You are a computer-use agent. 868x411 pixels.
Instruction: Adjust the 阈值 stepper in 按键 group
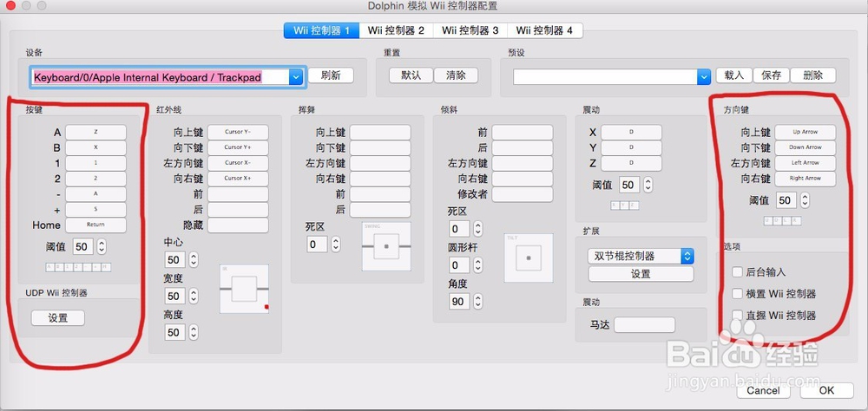coord(102,246)
